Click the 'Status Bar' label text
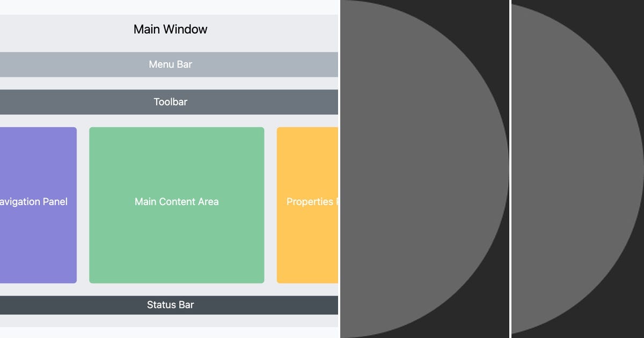644x338 pixels. point(170,304)
